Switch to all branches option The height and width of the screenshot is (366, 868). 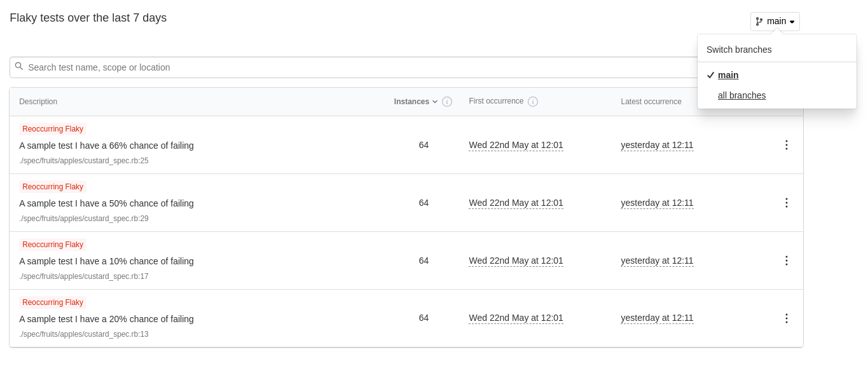click(741, 95)
